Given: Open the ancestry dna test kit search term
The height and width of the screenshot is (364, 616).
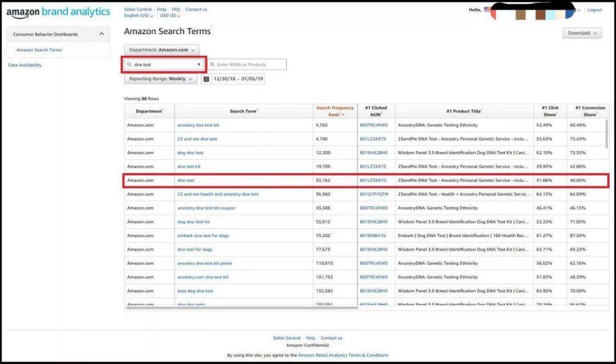Looking at the screenshot, I should (198, 125).
